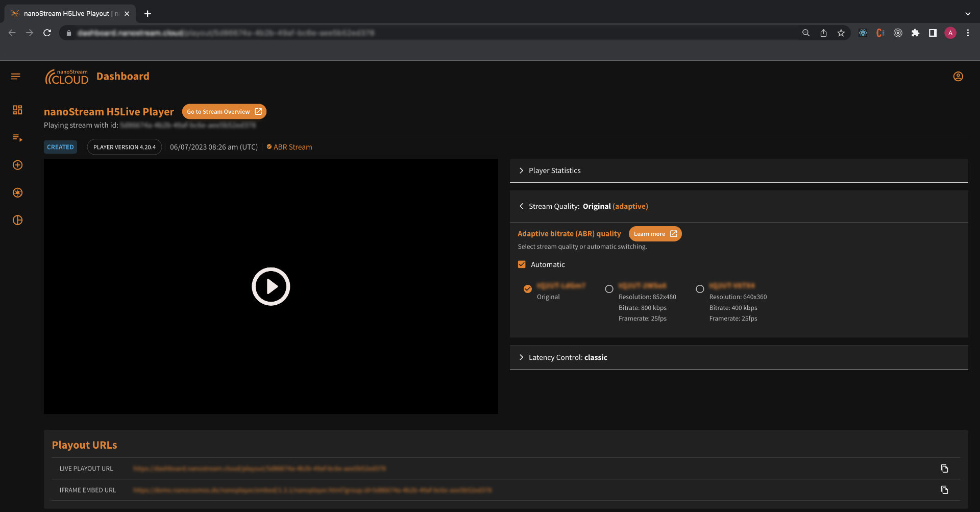Bookmark this page with the star icon
Screen dimensions: 980x512
point(841,33)
